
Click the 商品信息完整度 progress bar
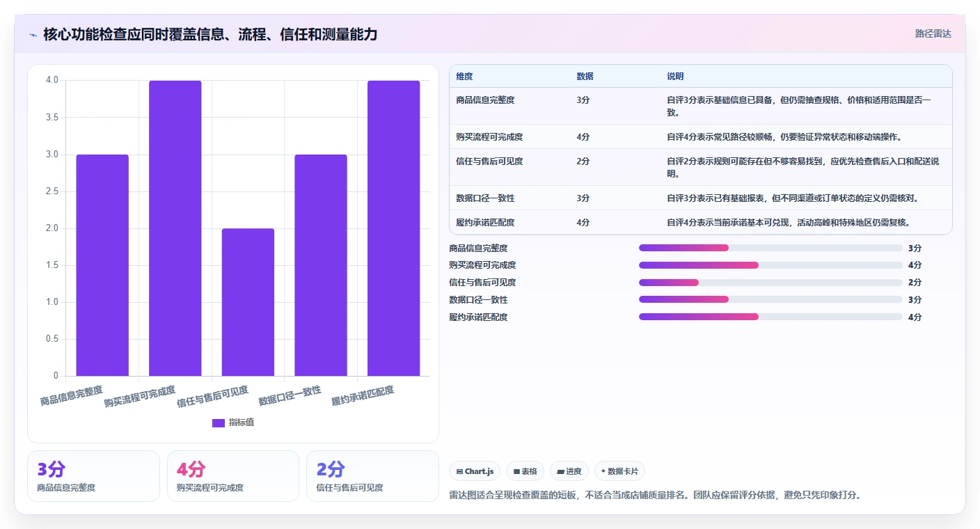[770, 248]
